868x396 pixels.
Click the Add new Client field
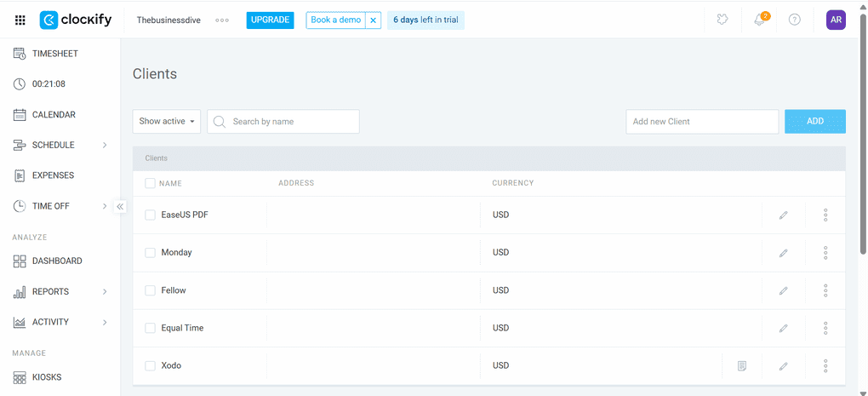702,121
